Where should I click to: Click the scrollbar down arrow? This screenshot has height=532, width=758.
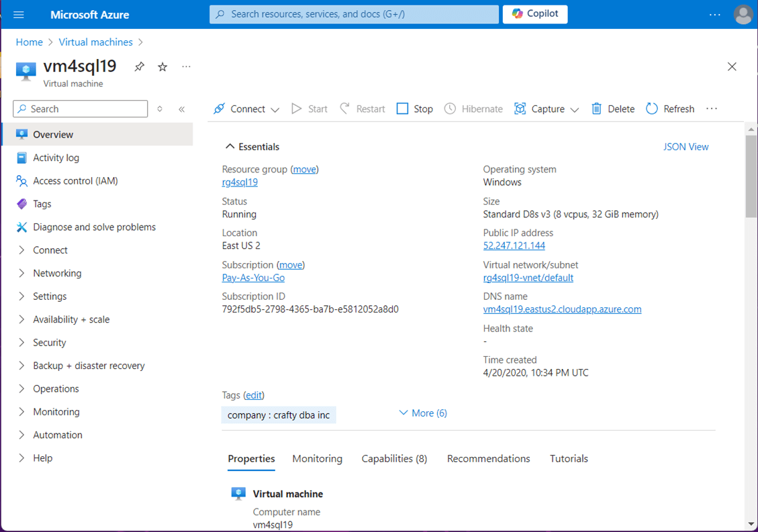pyautogui.click(x=751, y=524)
